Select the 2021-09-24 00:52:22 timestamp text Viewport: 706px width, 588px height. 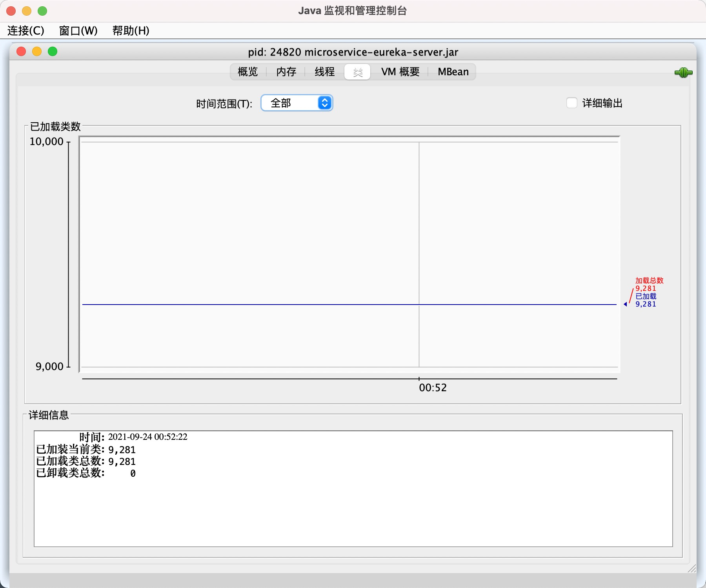(147, 437)
